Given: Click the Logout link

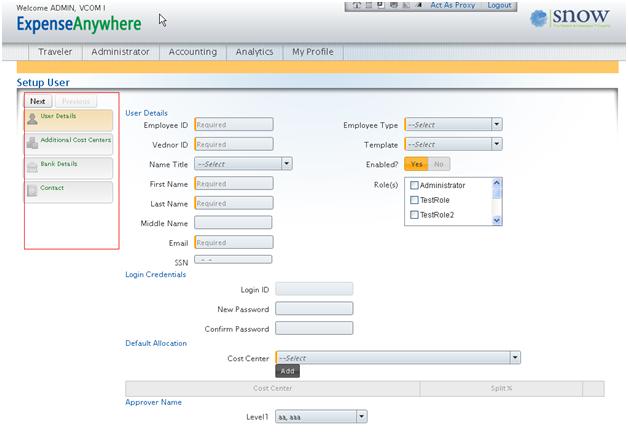Looking at the screenshot, I should pyautogui.click(x=499, y=5).
